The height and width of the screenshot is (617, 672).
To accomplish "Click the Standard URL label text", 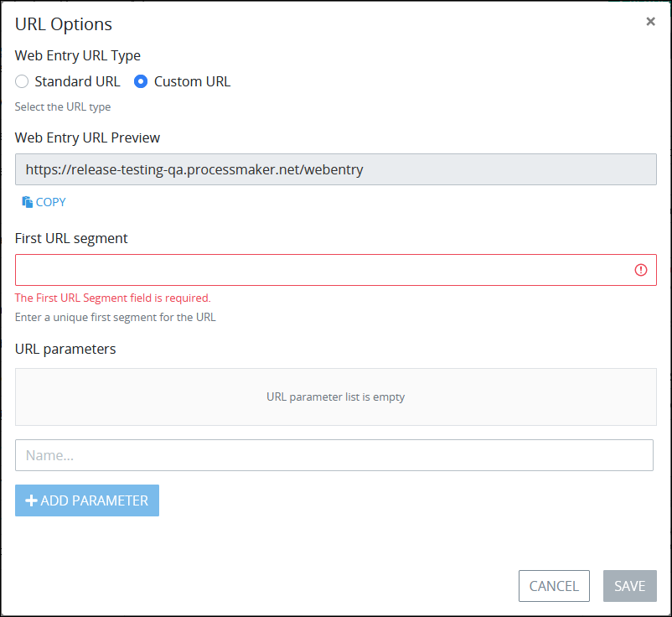I will [77, 81].
